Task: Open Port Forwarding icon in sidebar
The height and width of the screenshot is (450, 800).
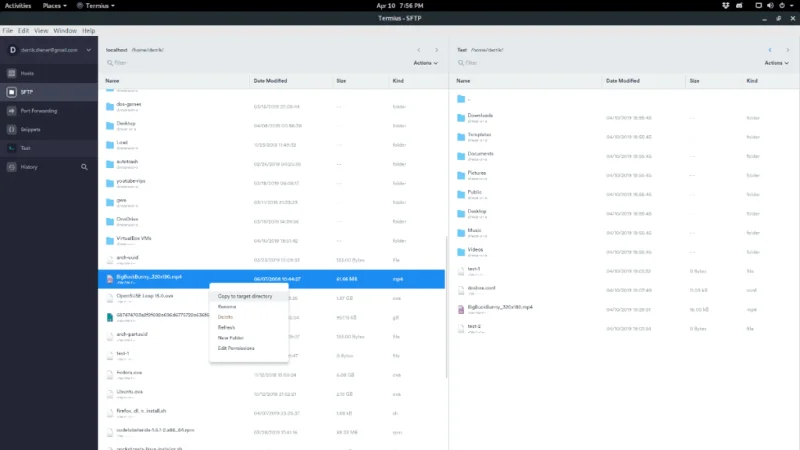Action: tap(12, 111)
